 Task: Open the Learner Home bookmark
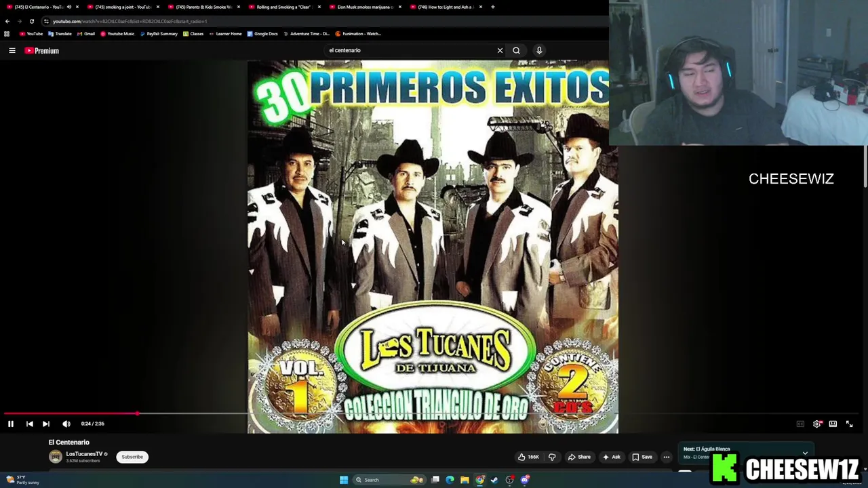(225, 34)
